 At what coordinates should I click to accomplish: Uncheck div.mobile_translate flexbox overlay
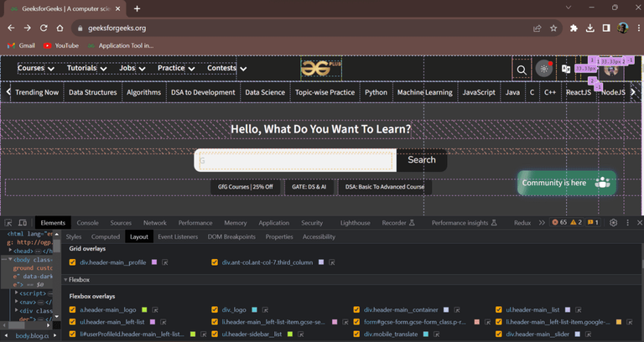pyautogui.click(x=356, y=334)
